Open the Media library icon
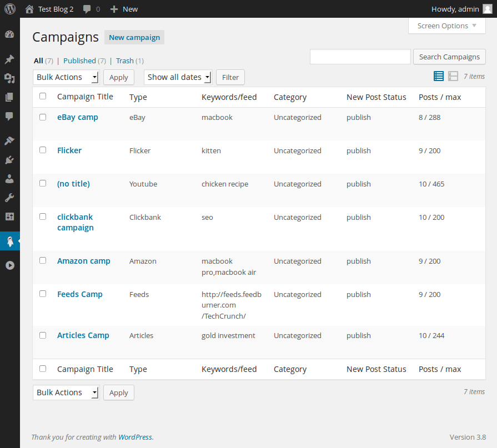The height and width of the screenshot is (448, 497). 9,79
